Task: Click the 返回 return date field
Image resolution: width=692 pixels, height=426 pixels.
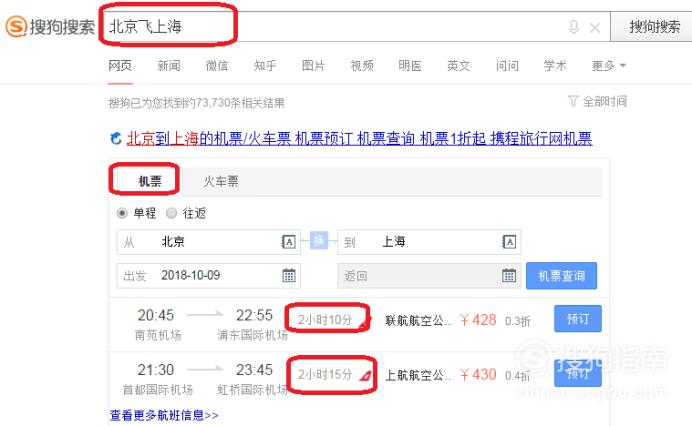Action: (x=429, y=276)
